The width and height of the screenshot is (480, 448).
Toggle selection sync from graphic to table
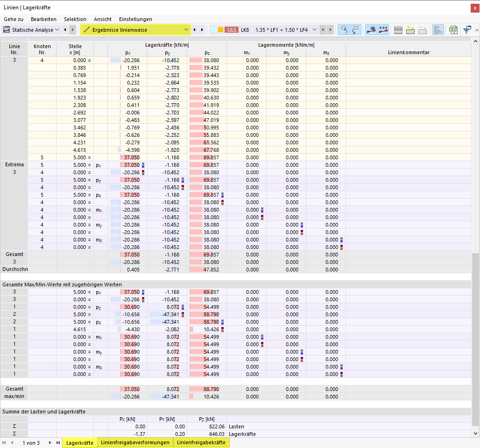click(355, 30)
